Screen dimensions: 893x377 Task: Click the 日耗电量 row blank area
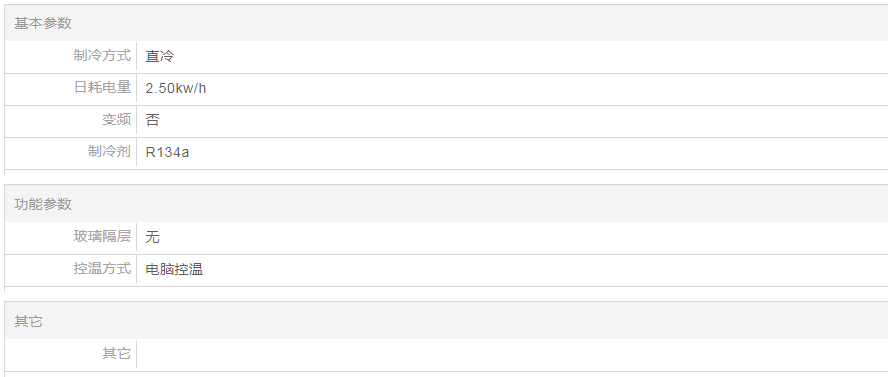(547, 88)
